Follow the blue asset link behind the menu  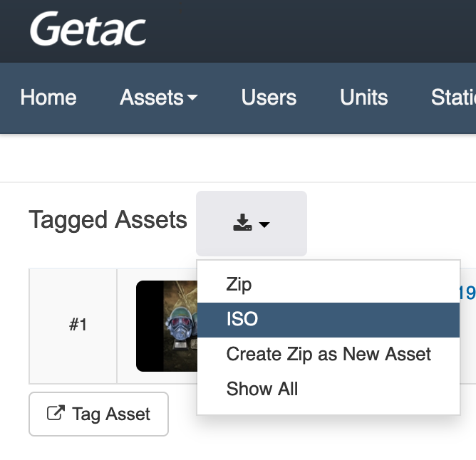click(467, 293)
